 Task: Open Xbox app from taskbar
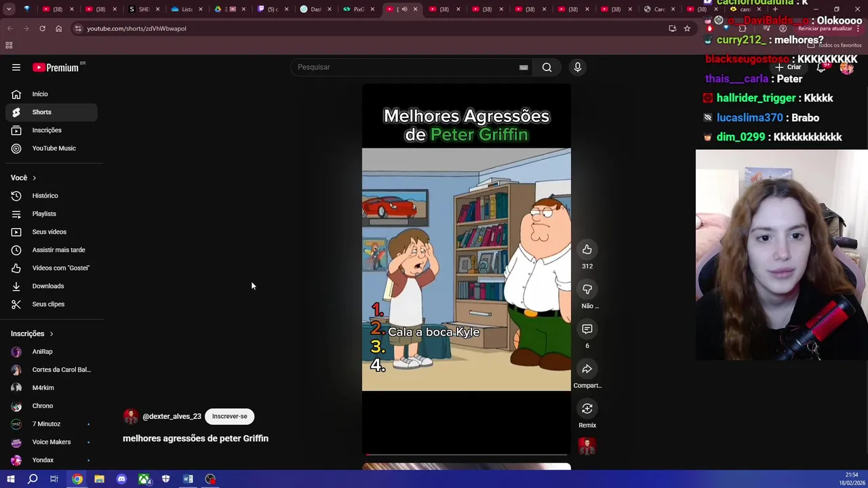click(144, 479)
